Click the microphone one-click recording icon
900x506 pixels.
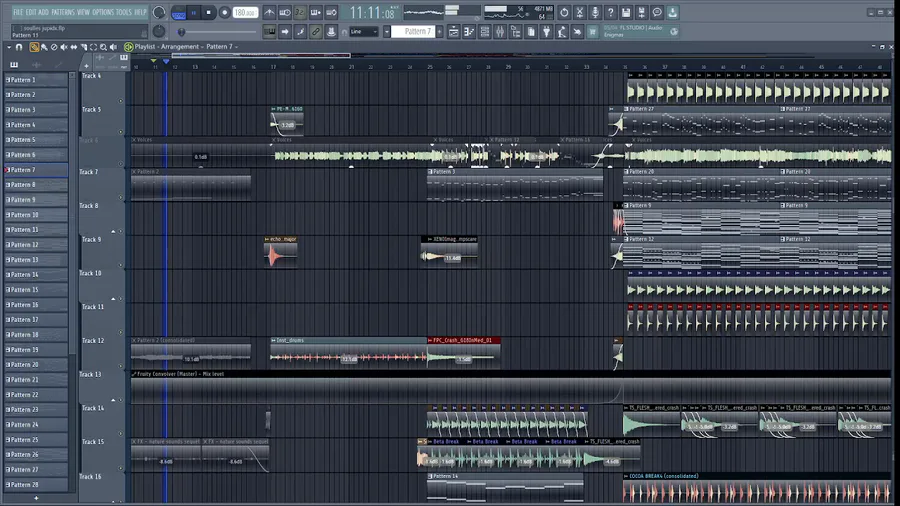[x=595, y=12]
